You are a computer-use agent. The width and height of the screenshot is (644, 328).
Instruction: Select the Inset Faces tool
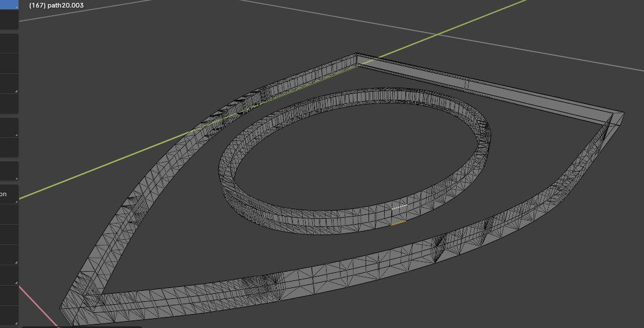(x=9, y=214)
